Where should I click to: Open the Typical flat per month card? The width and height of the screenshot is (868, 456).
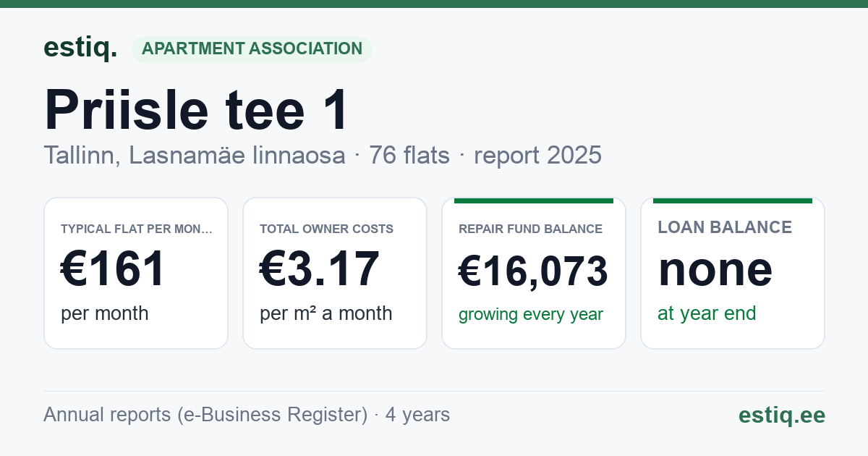pos(136,273)
